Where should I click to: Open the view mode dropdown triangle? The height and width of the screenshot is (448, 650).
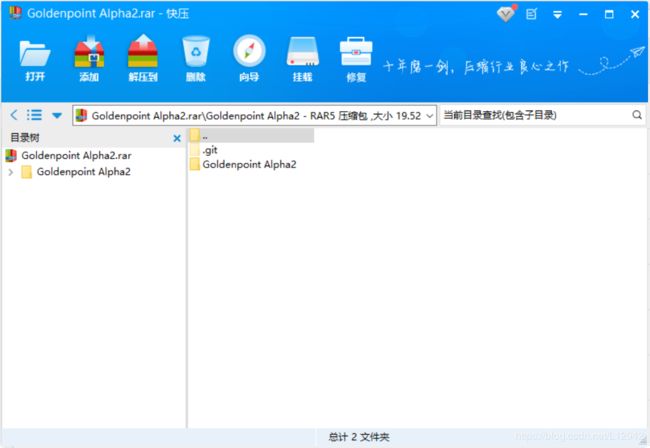tap(57, 115)
